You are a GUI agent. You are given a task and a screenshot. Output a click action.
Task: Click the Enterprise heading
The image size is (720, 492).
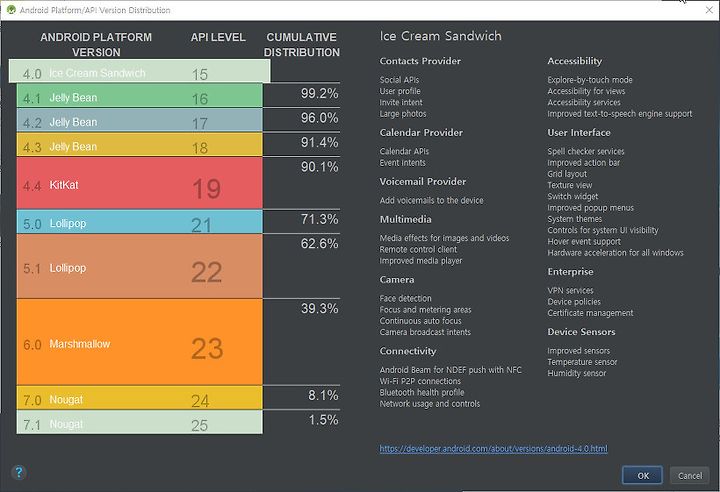coord(570,271)
